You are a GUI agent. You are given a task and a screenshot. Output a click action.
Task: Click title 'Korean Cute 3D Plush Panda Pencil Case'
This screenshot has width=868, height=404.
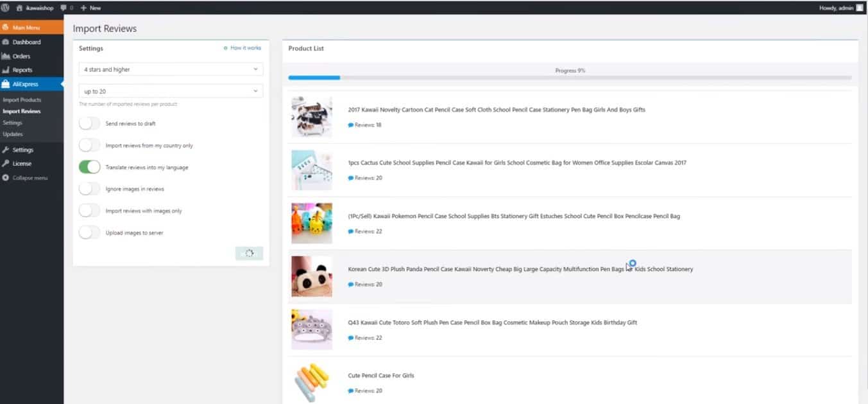tap(520, 269)
